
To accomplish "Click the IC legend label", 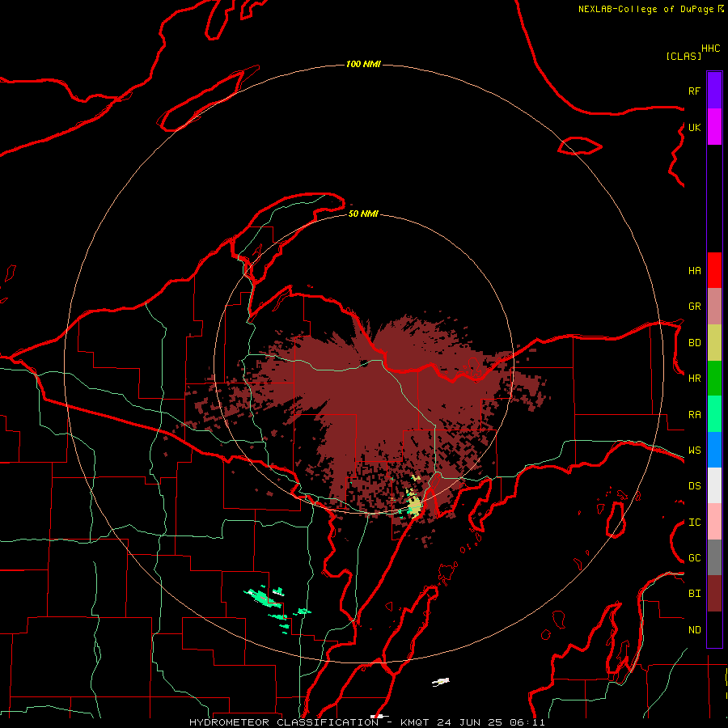I will coord(694,523).
